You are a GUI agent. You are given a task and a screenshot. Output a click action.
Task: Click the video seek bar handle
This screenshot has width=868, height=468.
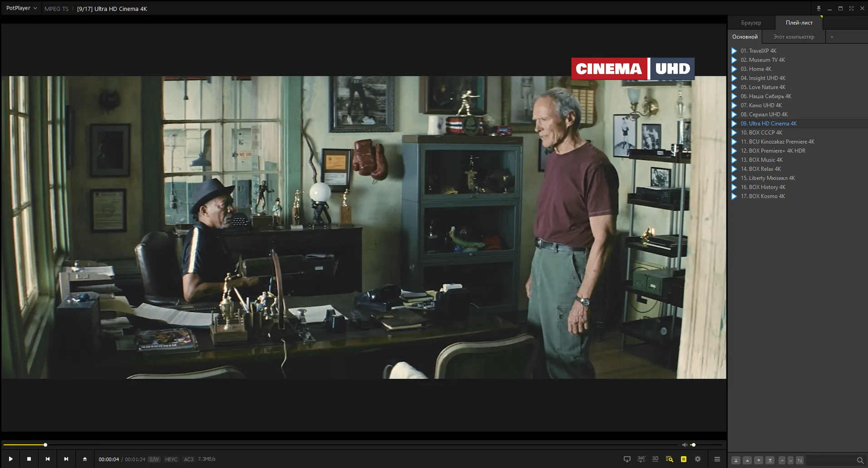pyautogui.click(x=45, y=445)
